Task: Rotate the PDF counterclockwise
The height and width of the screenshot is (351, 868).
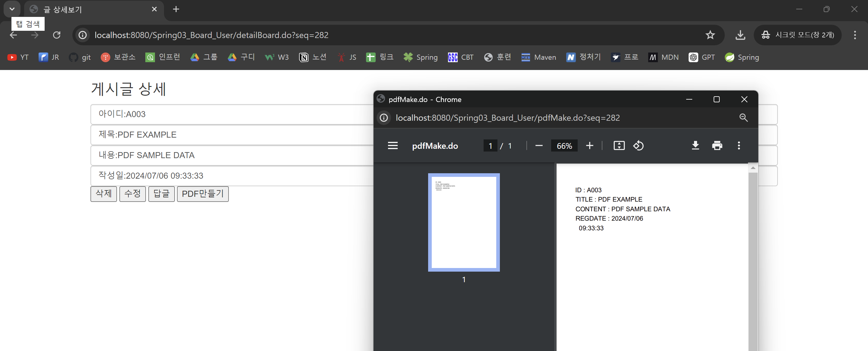Action: (x=638, y=146)
